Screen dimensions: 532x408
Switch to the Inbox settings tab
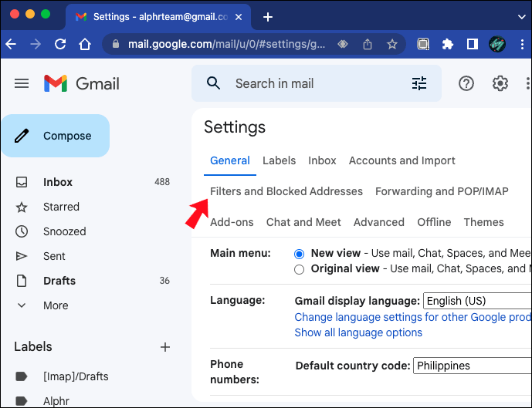322,160
